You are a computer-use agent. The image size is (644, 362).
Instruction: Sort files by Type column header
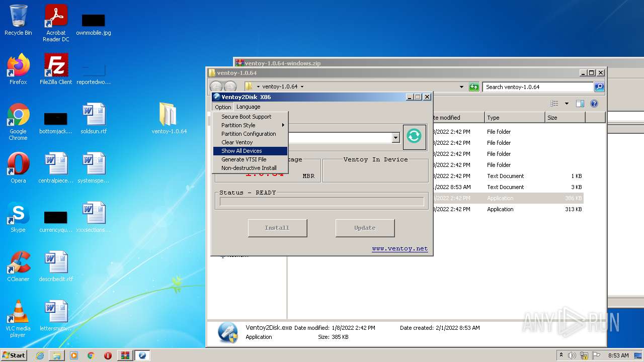(x=515, y=118)
